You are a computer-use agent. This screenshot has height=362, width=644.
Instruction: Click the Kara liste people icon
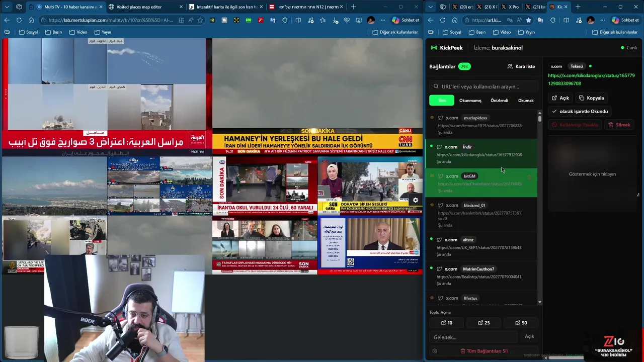pos(510,66)
